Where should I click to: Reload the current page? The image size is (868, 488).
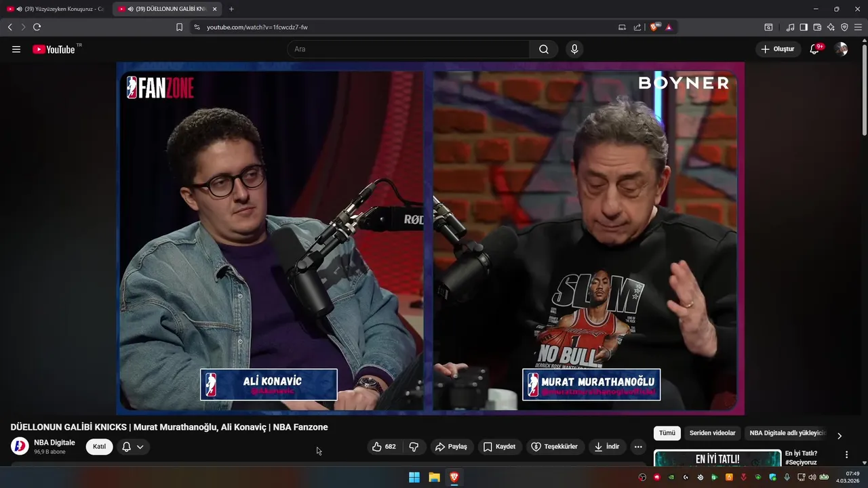pyautogui.click(x=37, y=27)
